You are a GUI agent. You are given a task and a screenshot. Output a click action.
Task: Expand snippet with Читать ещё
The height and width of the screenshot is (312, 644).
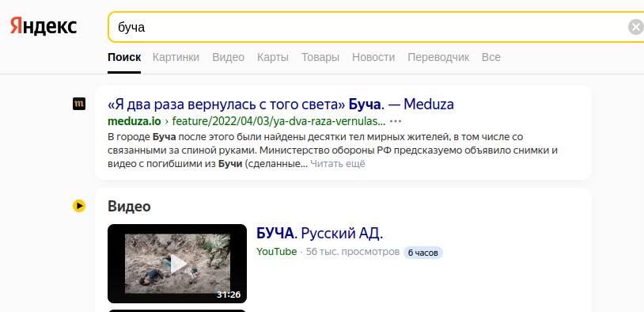click(337, 164)
